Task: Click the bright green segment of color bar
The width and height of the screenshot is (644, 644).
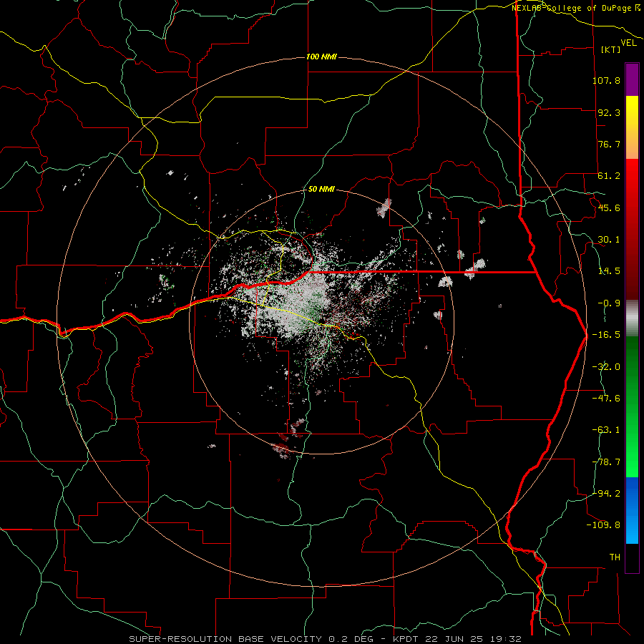Action: (632, 406)
